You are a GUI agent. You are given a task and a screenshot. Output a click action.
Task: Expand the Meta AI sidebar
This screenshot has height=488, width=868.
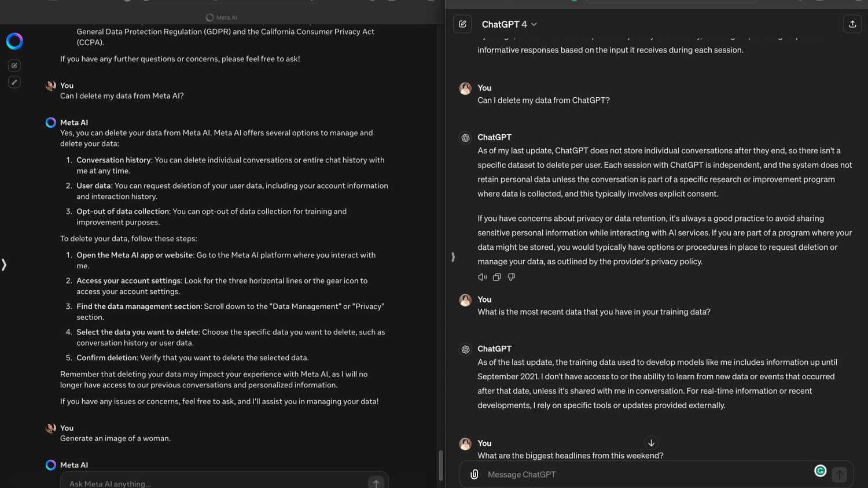tap(4, 265)
